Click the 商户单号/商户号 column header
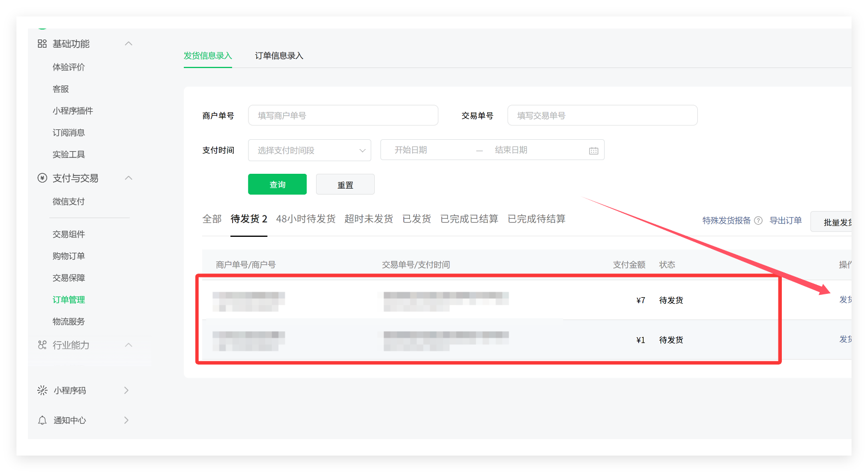The height and width of the screenshot is (472, 868). point(246,265)
